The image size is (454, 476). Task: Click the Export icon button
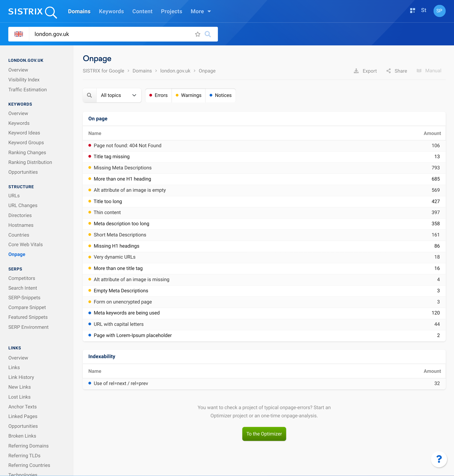click(356, 71)
